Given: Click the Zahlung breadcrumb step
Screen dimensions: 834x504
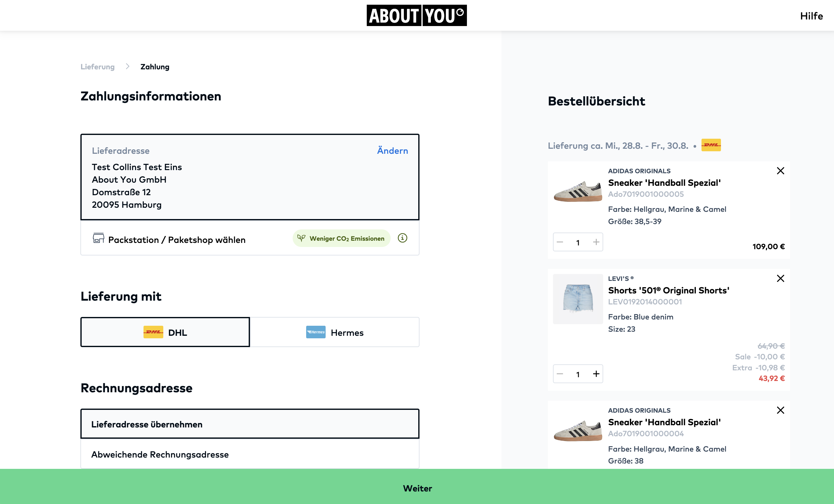Looking at the screenshot, I should [x=155, y=67].
